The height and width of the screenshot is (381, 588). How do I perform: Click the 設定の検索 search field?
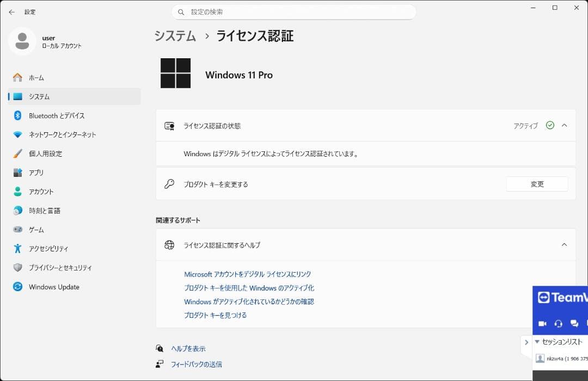[294, 11]
